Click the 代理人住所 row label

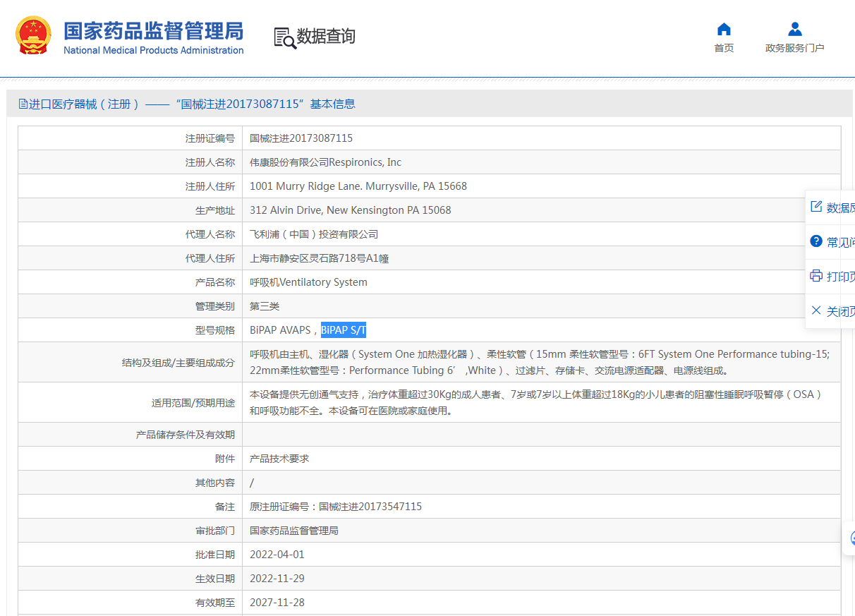[x=210, y=258]
